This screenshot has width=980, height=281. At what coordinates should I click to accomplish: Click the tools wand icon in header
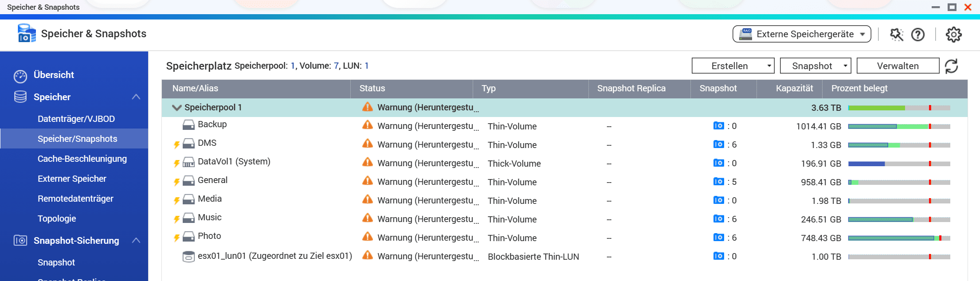click(x=897, y=35)
